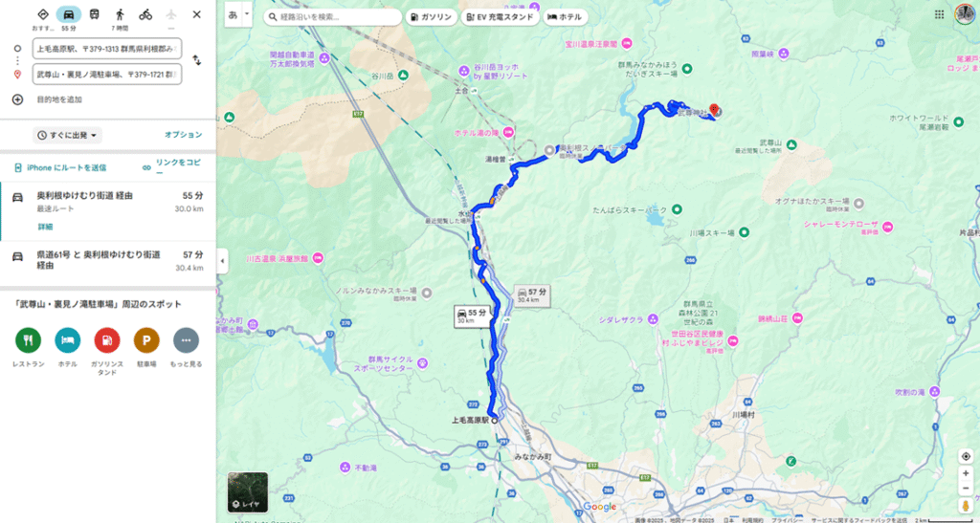Click 詳細 link under fastest route

click(x=45, y=227)
